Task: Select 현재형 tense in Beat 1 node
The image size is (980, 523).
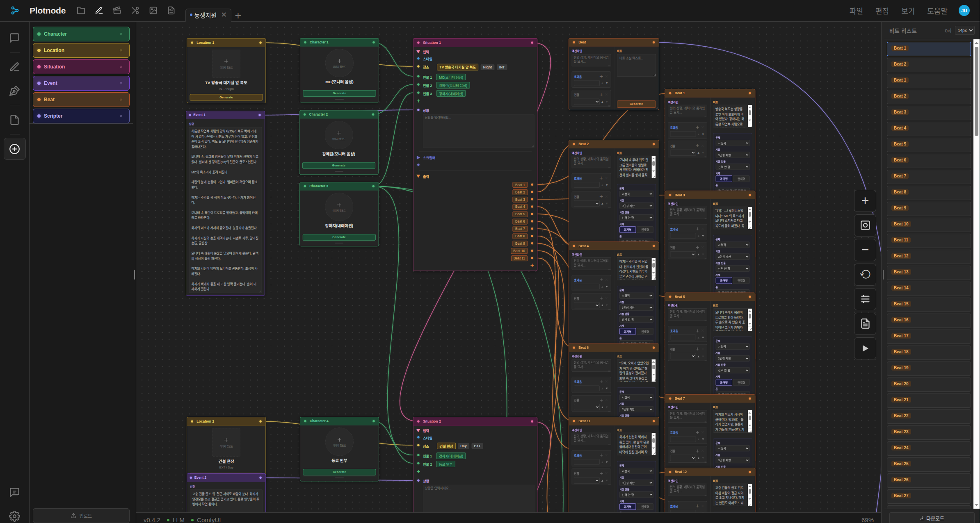Action: tap(741, 179)
